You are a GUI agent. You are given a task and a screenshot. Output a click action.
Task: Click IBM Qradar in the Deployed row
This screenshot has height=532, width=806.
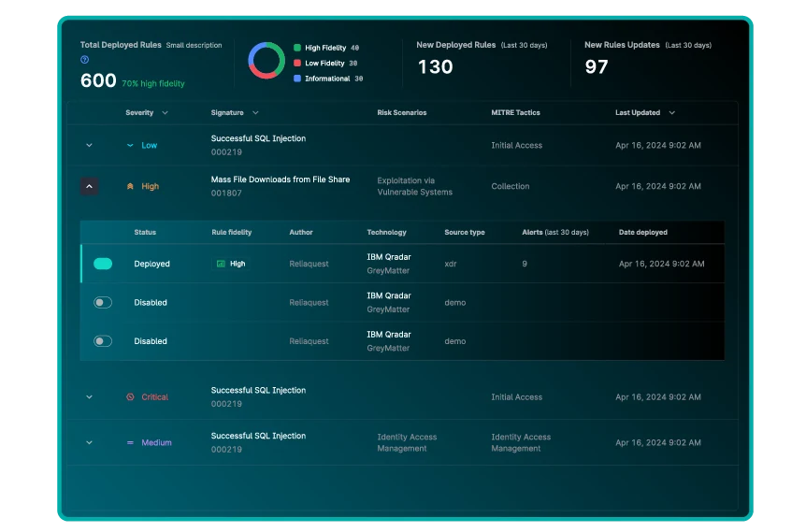tap(389, 257)
